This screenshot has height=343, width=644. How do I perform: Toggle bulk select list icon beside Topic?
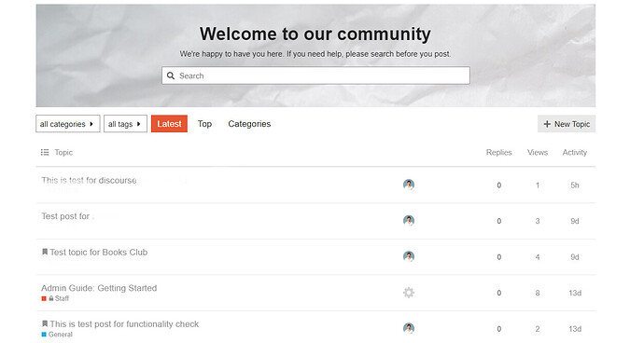(45, 152)
